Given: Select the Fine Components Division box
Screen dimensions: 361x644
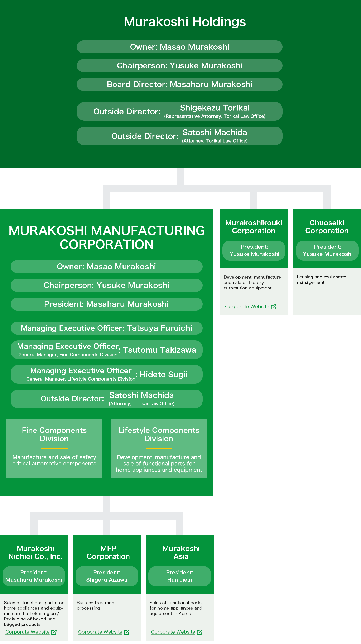Looking at the screenshot, I should (x=54, y=449).
